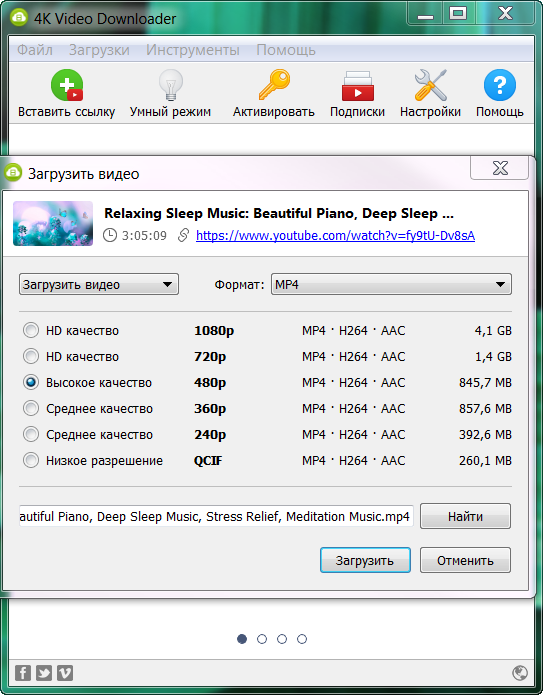This screenshot has height=695, width=543.
Task: Toggle Smart Mode (Умный режим) lightbulb
Action: click(171, 85)
